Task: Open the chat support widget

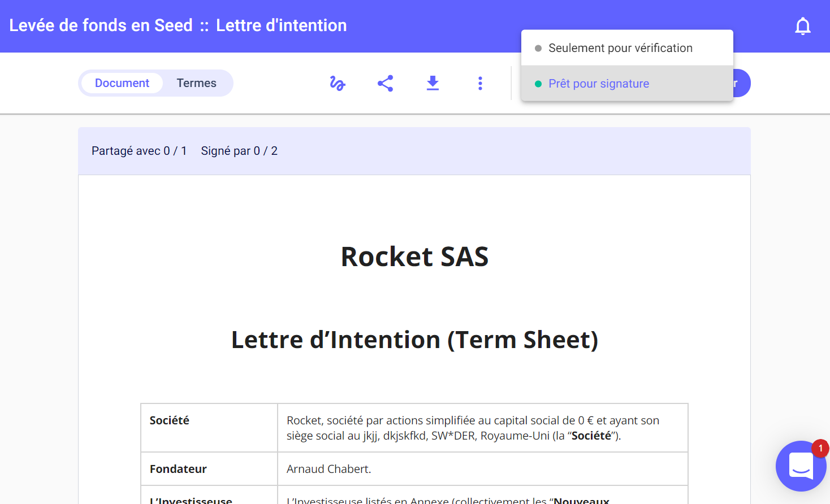Action: (801, 466)
